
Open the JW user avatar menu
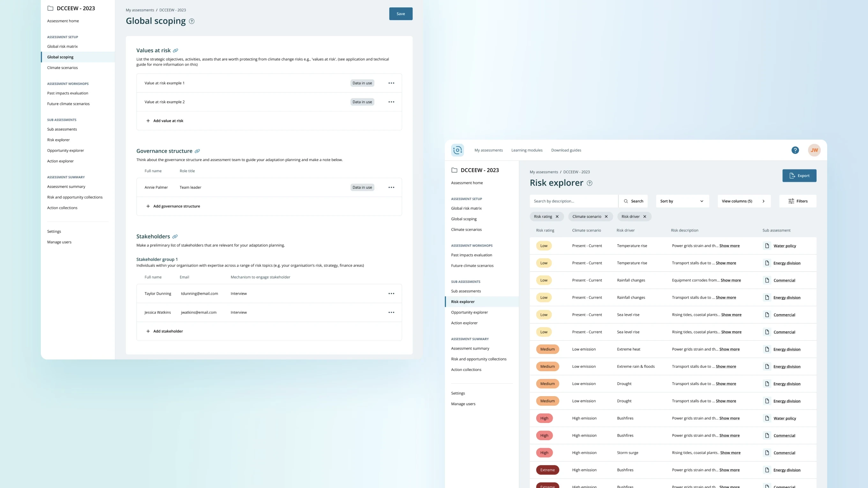click(814, 150)
